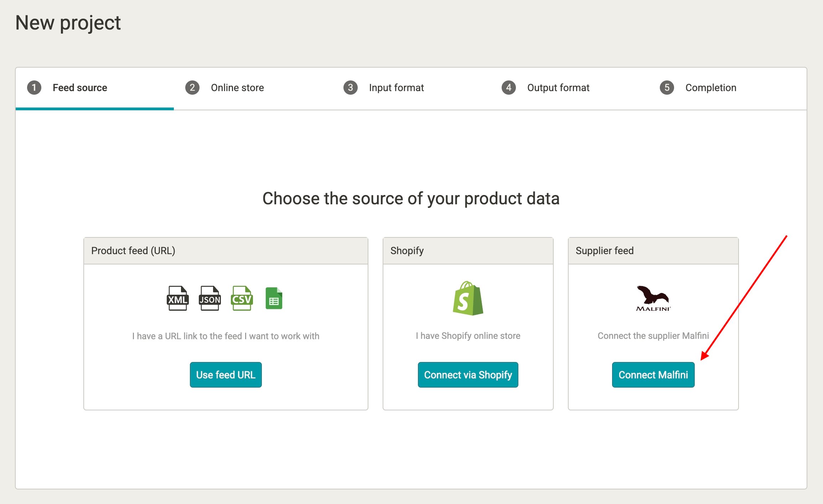Switch to the Output format step

click(569, 88)
